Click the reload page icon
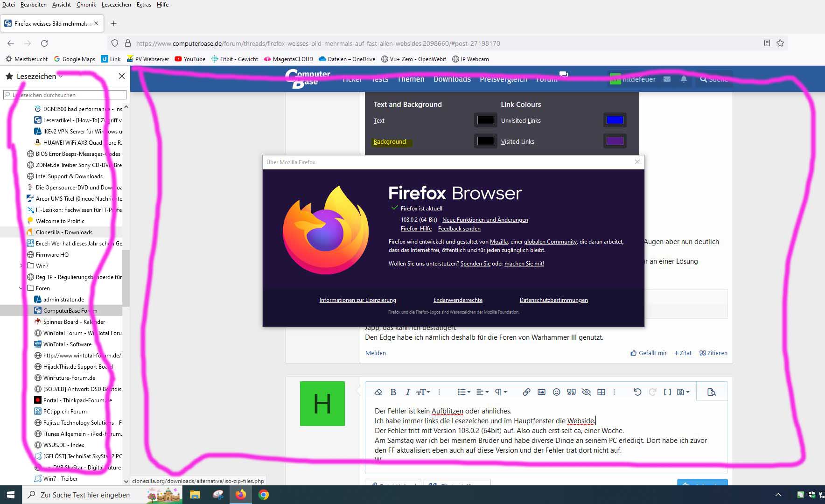Viewport: 825px width, 504px height. [44, 43]
